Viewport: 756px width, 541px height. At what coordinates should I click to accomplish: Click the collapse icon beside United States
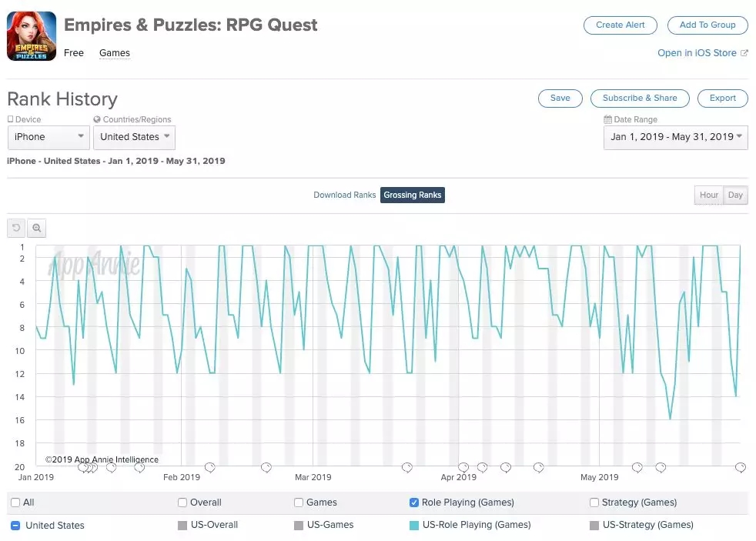pyautogui.click(x=15, y=526)
